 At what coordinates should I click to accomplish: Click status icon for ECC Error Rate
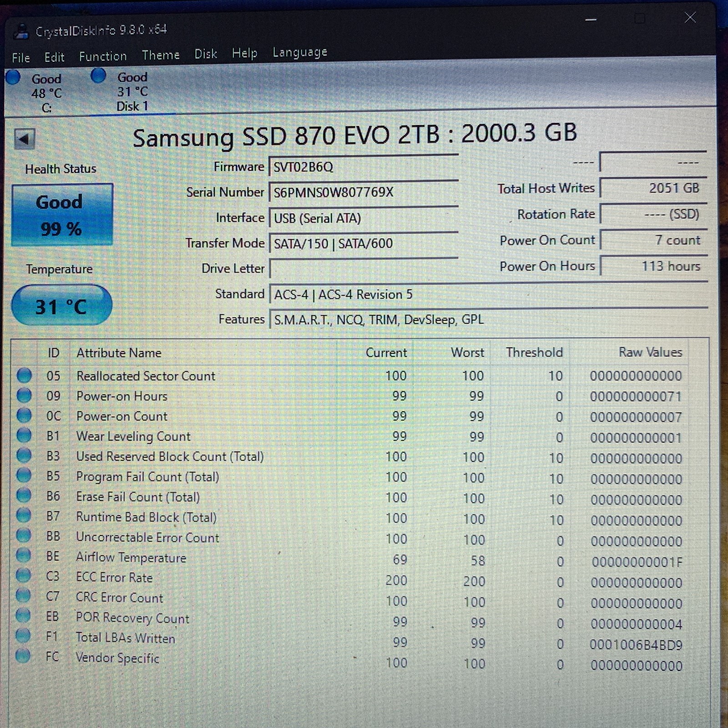coord(23,575)
